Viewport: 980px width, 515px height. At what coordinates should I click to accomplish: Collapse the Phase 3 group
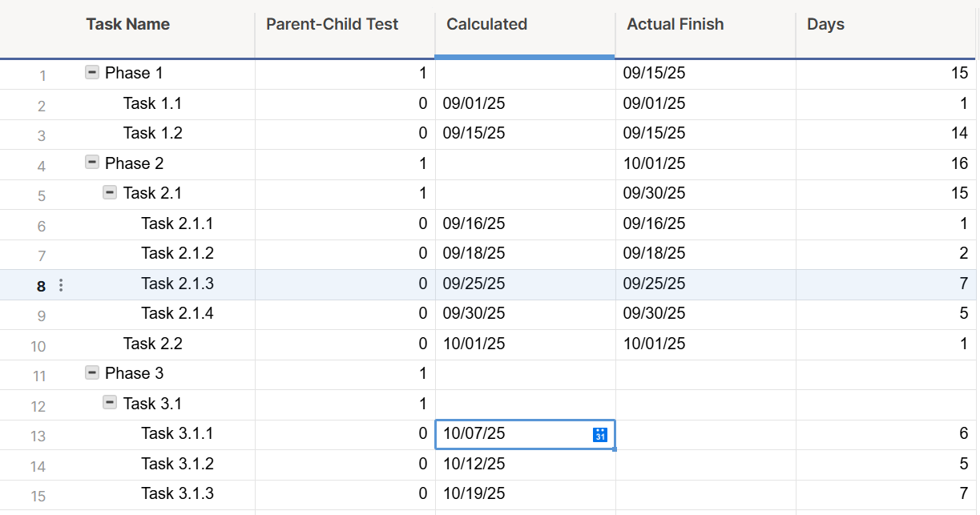coord(92,373)
